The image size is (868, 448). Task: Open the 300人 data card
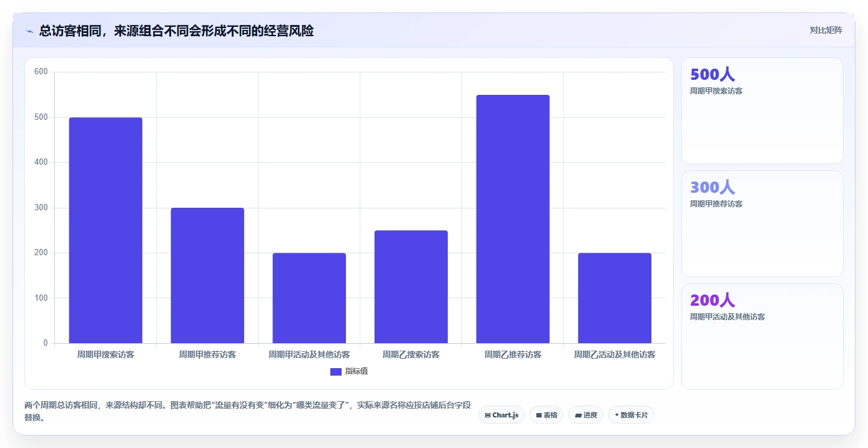point(762,223)
